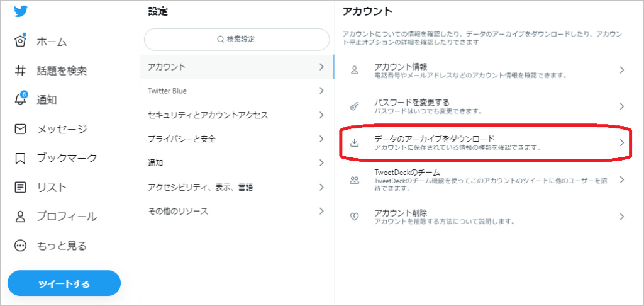Click the アカウント panel heading
The width and height of the screenshot is (644, 306).
coord(367,11)
